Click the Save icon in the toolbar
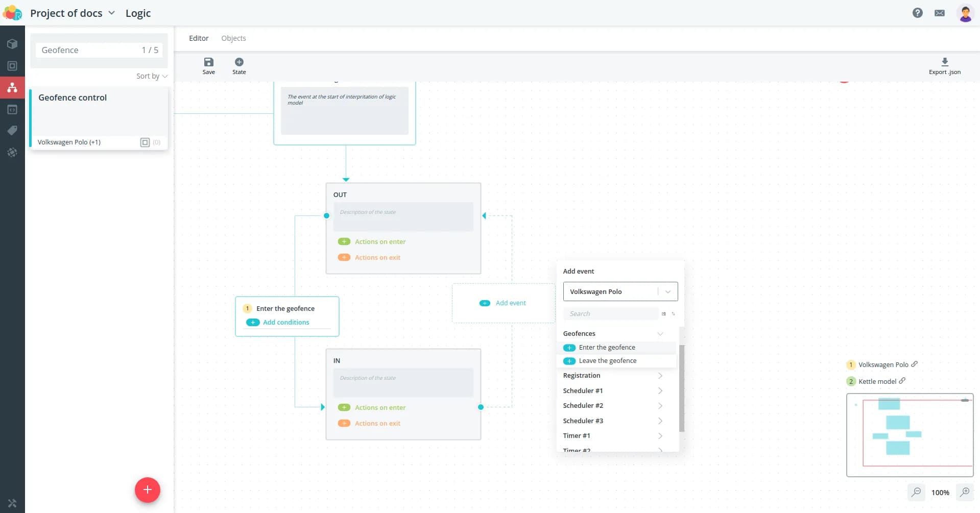The width and height of the screenshot is (980, 513). point(208,62)
